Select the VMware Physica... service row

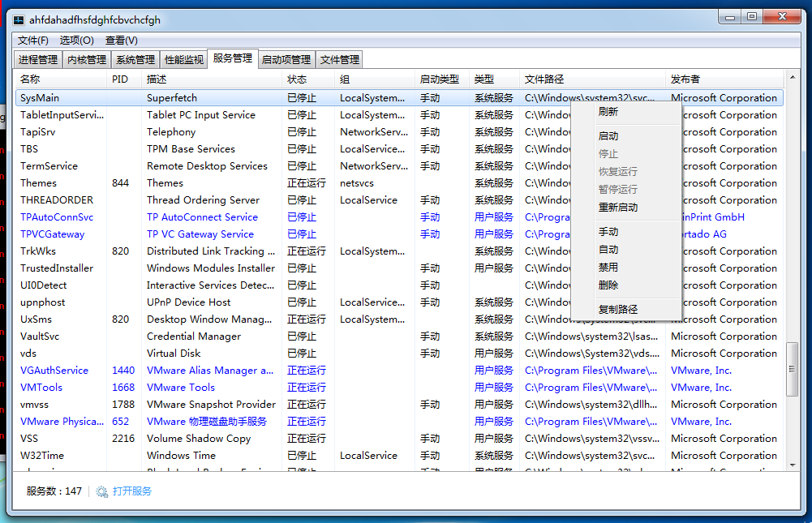399,422
